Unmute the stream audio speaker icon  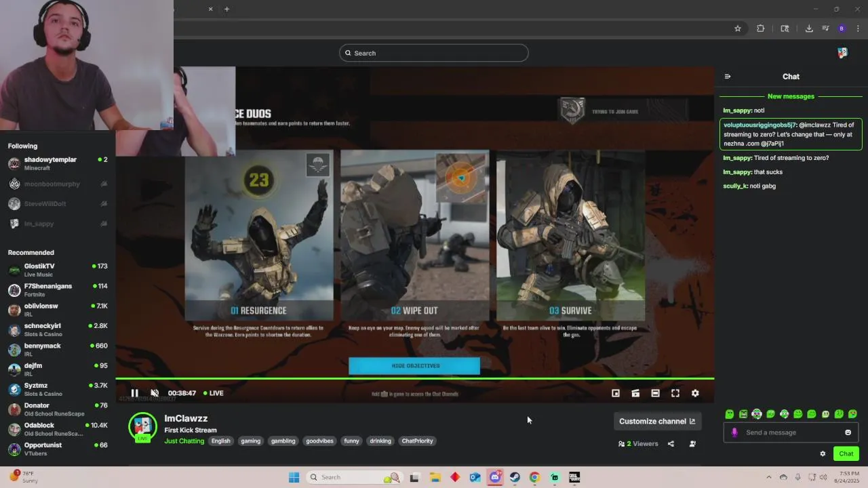tap(155, 393)
